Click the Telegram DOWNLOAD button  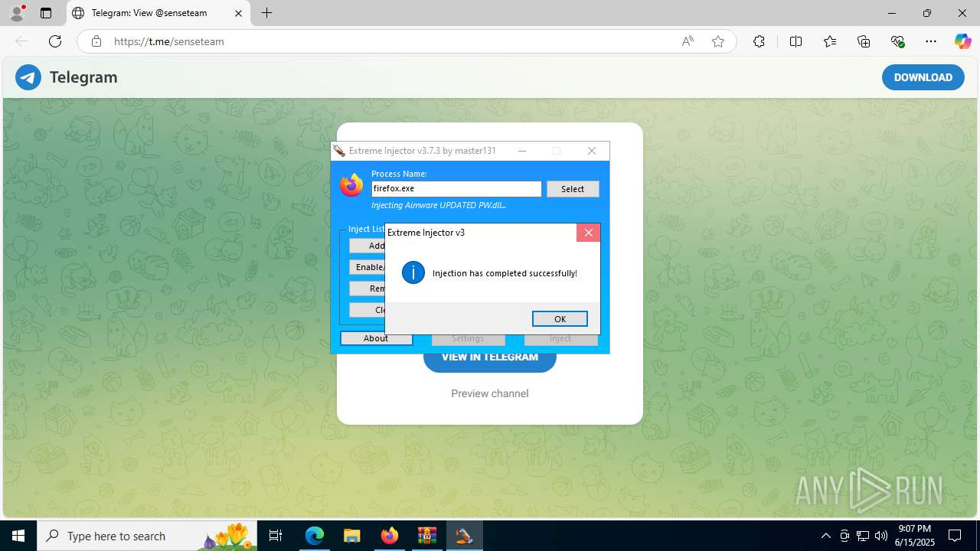click(x=923, y=77)
